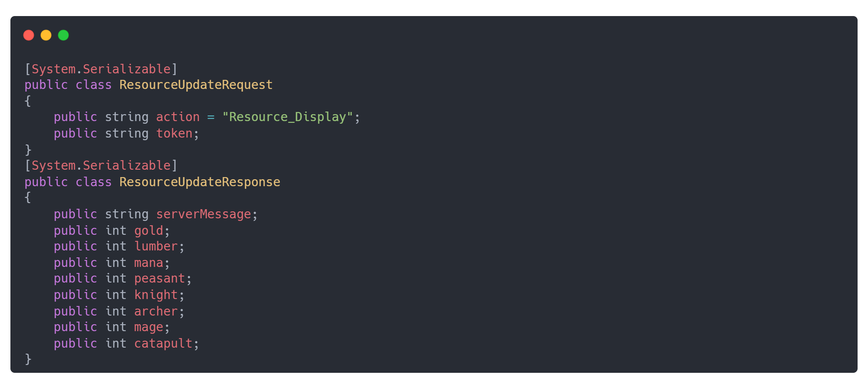Image resolution: width=868 pixels, height=388 pixels.
Task: Click the archer field name
Action: [156, 311]
